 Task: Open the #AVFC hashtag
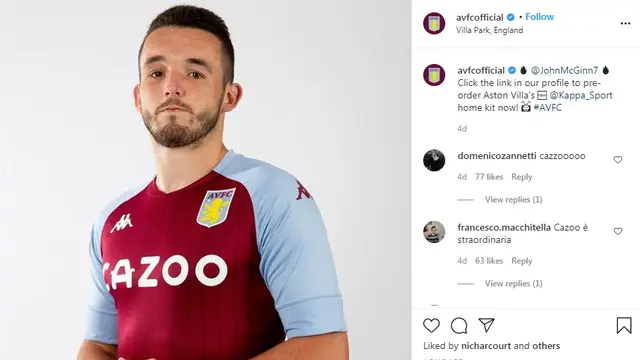547,108
